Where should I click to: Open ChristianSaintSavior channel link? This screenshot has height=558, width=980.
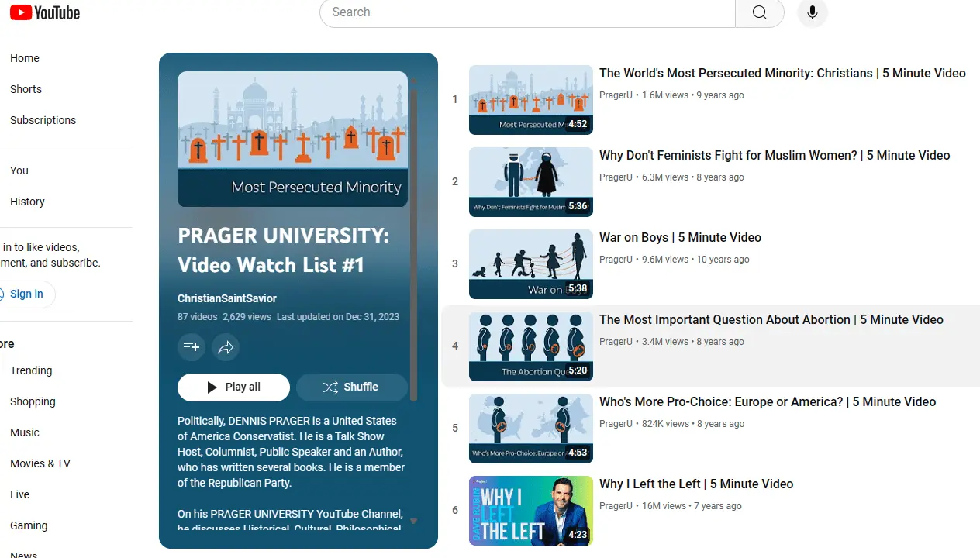227,298
